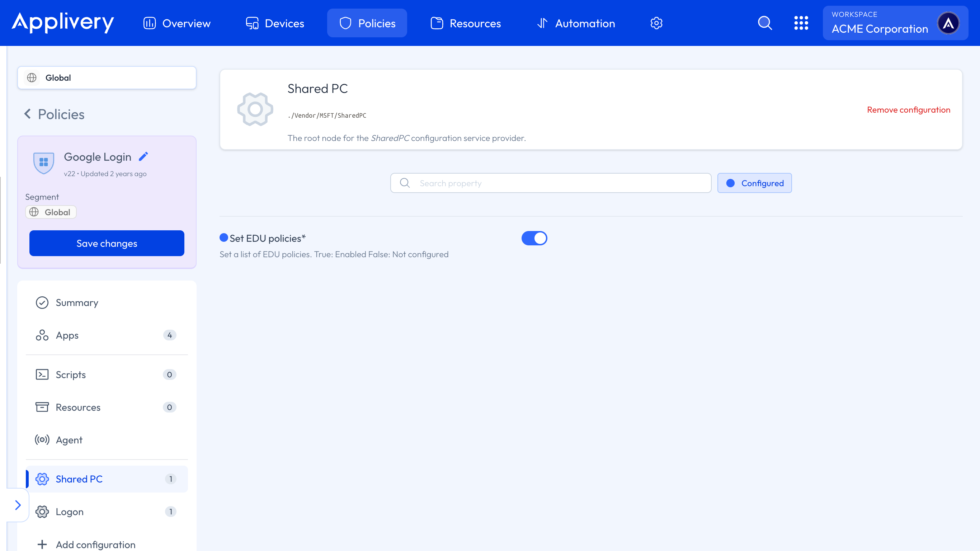The height and width of the screenshot is (551, 980).
Task: Select the Devices section
Action: click(275, 23)
